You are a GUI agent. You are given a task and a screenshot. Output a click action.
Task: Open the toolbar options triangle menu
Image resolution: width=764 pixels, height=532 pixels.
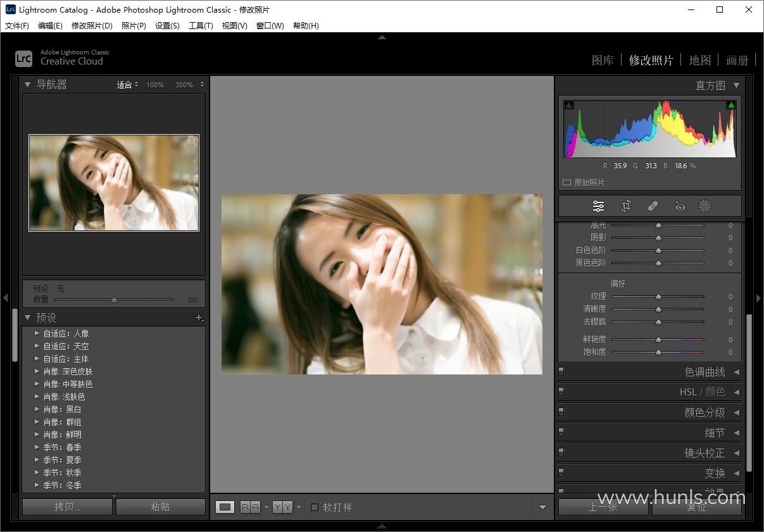[x=542, y=507]
